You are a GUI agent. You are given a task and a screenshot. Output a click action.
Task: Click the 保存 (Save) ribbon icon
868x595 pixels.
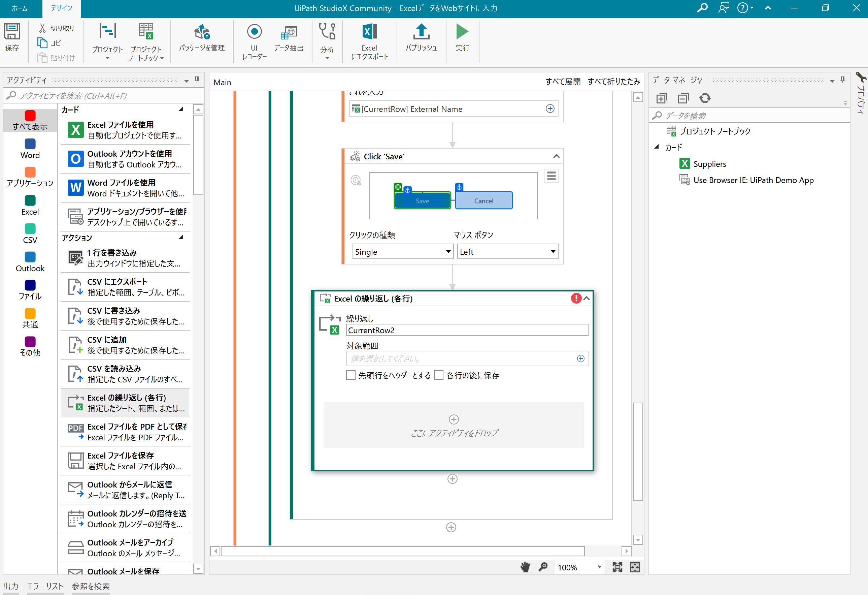12,32
